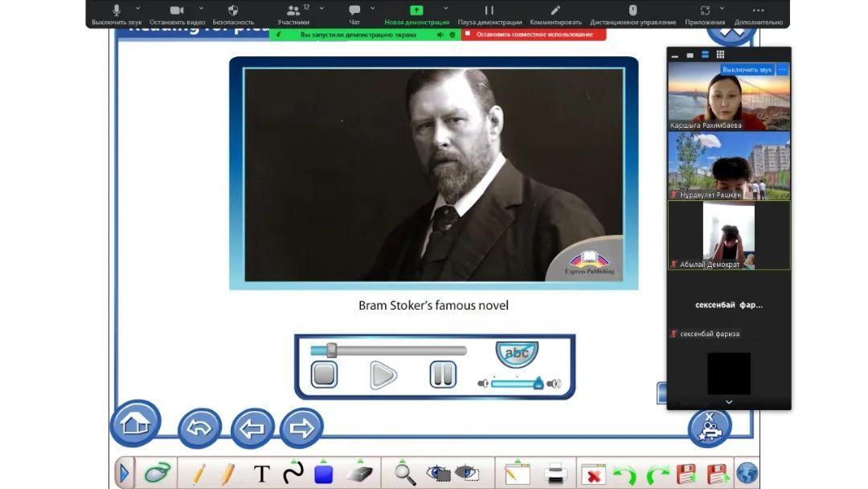Click the first eye spotlight tool

point(438,474)
